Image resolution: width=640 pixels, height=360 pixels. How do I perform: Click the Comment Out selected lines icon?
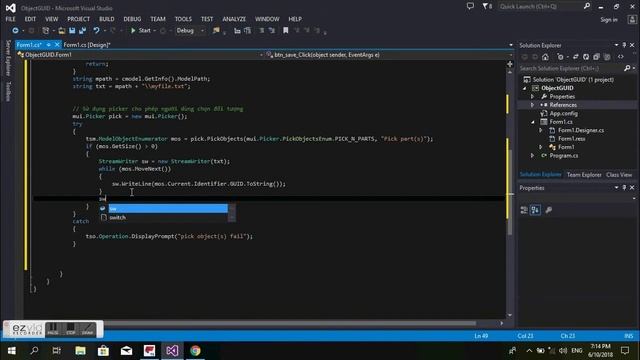(x=262, y=31)
